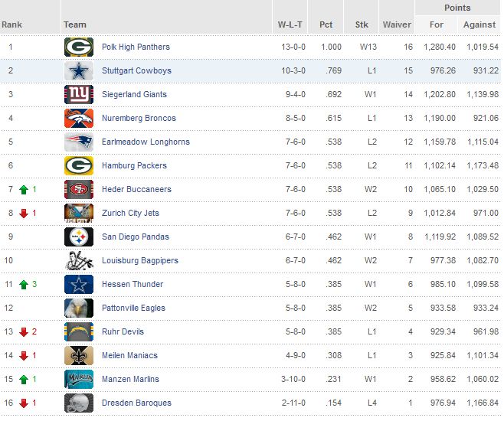504x421 pixels.
Task: Click the Dresden Baroques helmet logo
Action: [x=78, y=403]
